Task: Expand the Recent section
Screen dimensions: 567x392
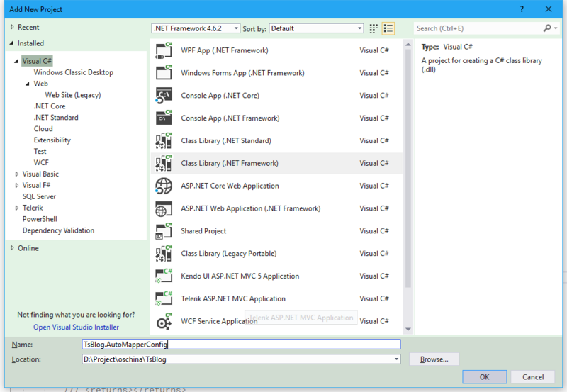Action: [12, 27]
